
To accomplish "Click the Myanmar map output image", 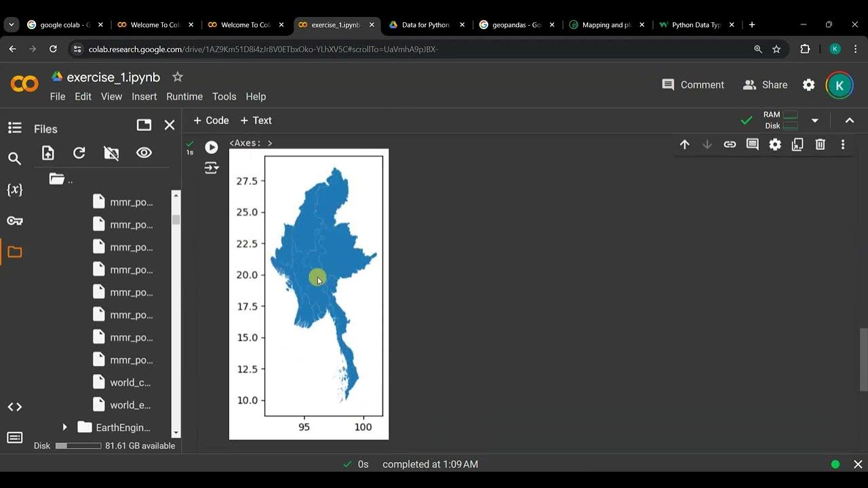I will 309,294.
